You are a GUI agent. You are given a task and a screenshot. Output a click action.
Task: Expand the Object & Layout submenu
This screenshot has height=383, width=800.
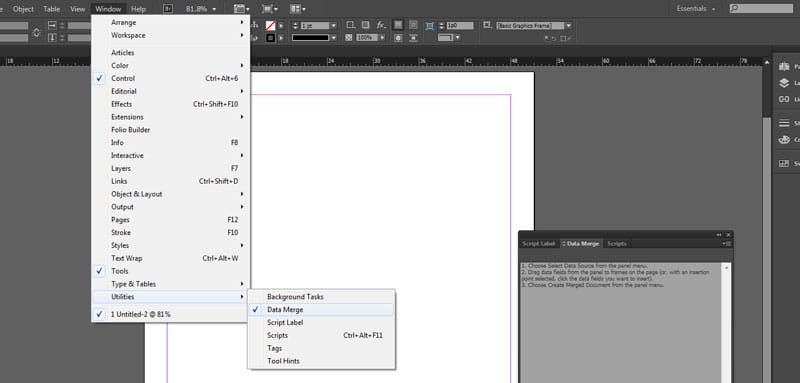171,194
